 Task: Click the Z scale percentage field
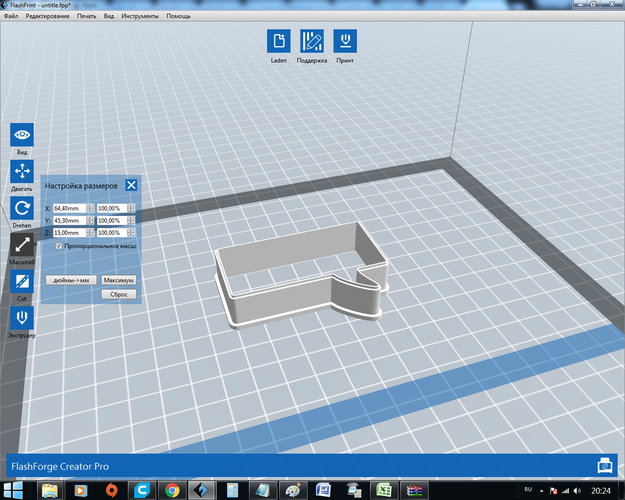[112, 232]
